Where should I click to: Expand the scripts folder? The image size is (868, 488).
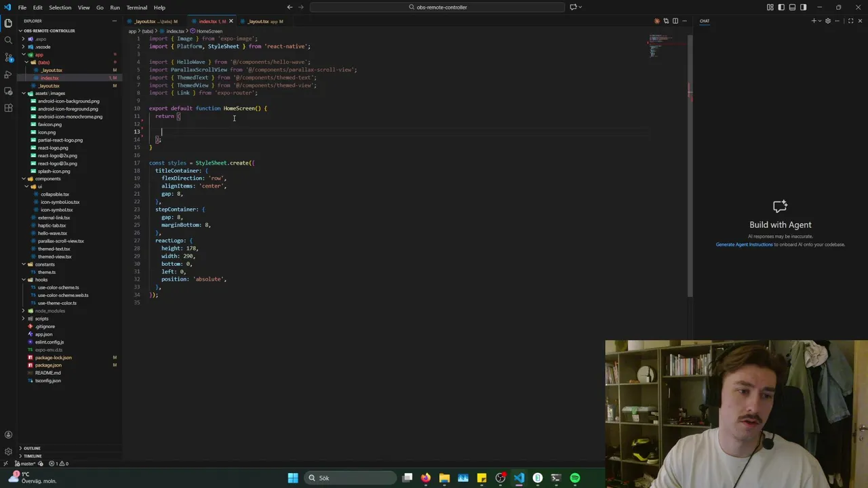pos(68,319)
